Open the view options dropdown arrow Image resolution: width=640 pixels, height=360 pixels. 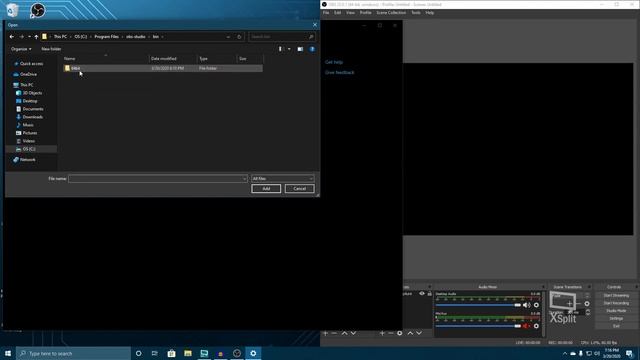tap(289, 49)
